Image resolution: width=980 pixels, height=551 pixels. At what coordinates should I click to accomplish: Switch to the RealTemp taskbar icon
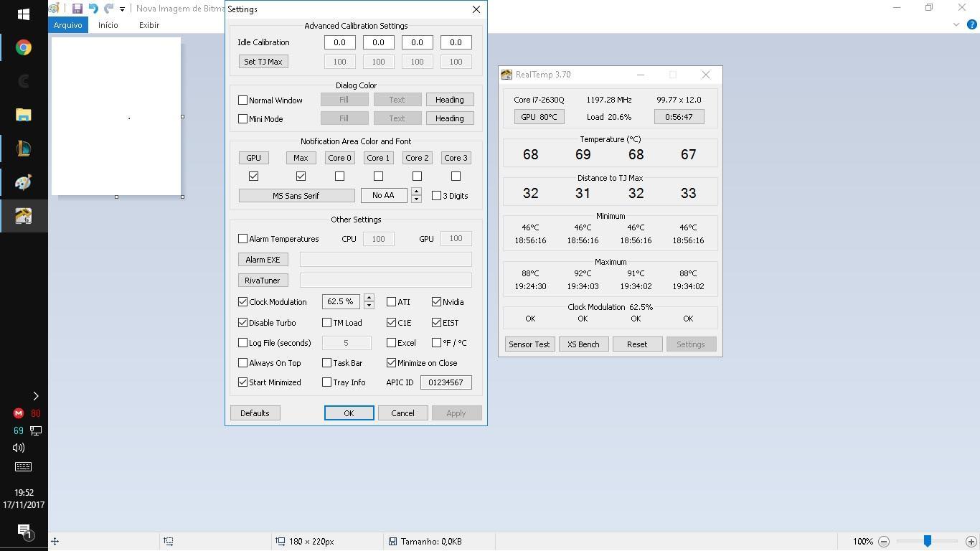pos(24,216)
